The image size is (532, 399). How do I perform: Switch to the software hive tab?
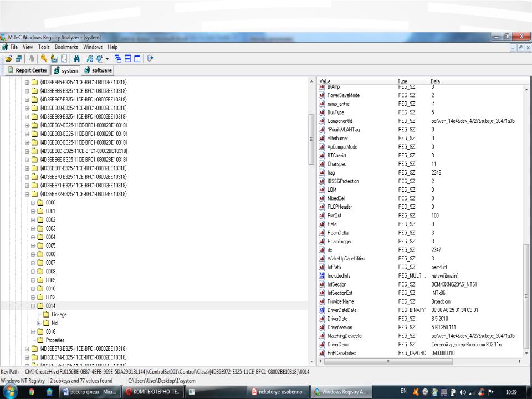(98, 70)
